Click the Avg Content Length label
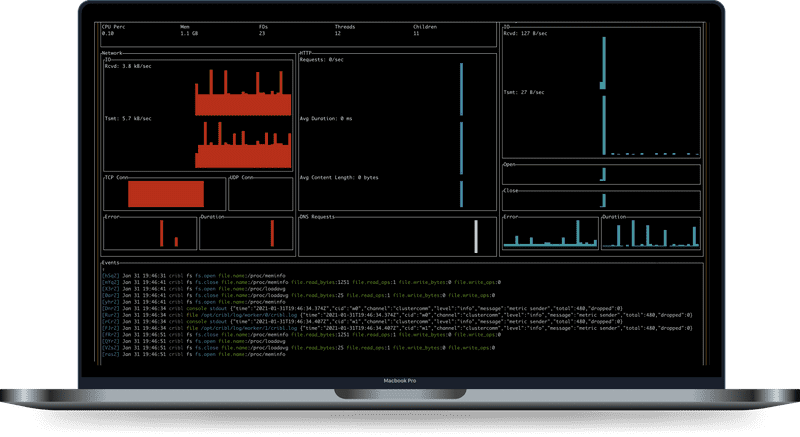 tap(339, 177)
